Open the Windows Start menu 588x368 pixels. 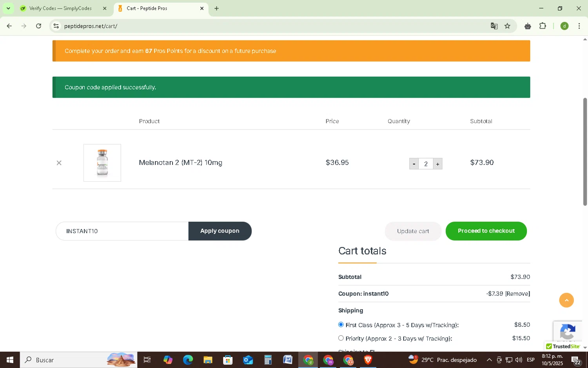(x=10, y=360)
